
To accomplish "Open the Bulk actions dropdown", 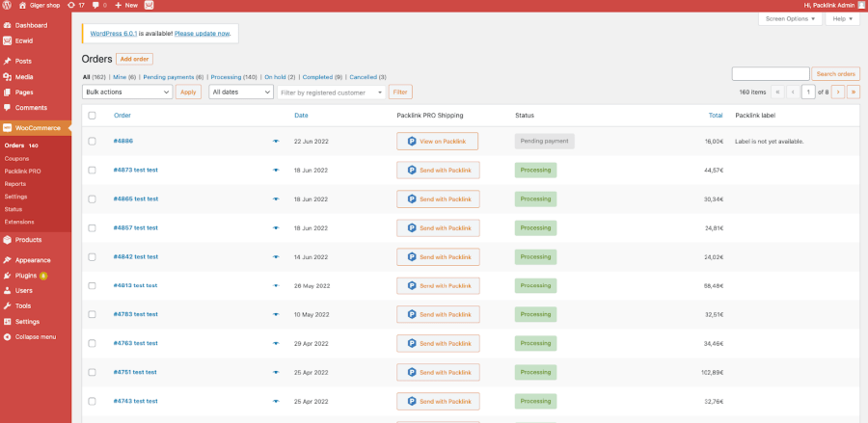I will coord(126,92).
